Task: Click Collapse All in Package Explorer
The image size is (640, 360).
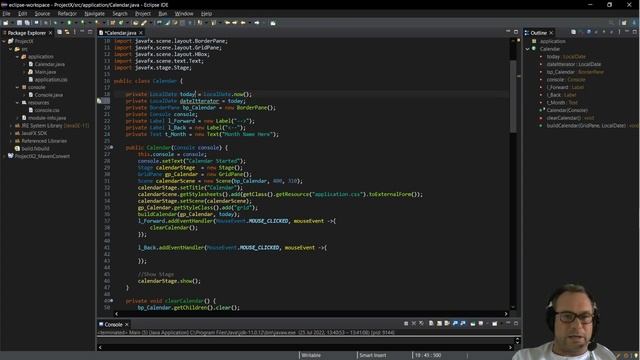Action: tap(60, 32)
